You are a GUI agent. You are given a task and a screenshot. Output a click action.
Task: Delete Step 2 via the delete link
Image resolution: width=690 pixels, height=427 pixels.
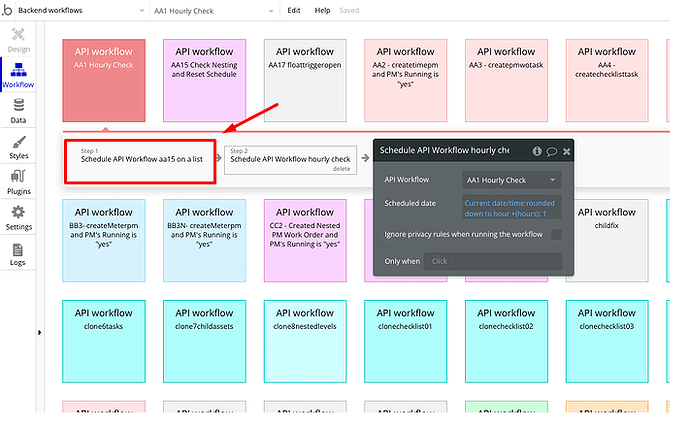pyautogui.click(x=341, y=169)
